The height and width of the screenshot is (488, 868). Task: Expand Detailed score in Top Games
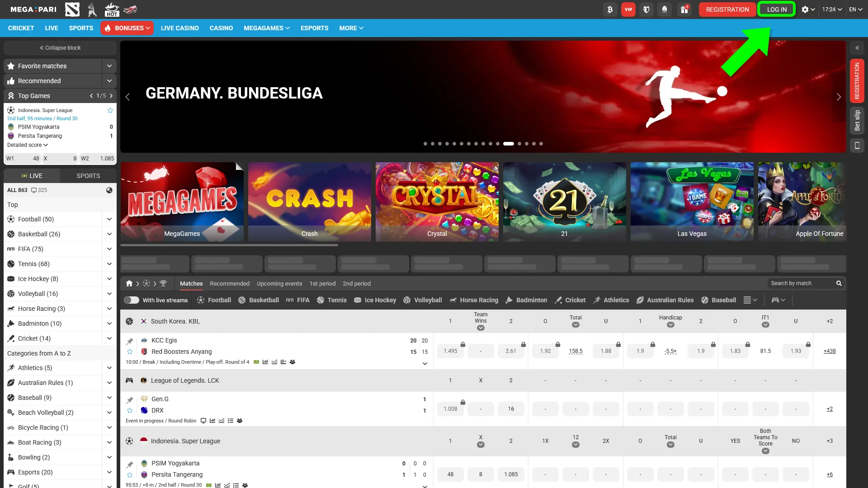coord(28,145)
